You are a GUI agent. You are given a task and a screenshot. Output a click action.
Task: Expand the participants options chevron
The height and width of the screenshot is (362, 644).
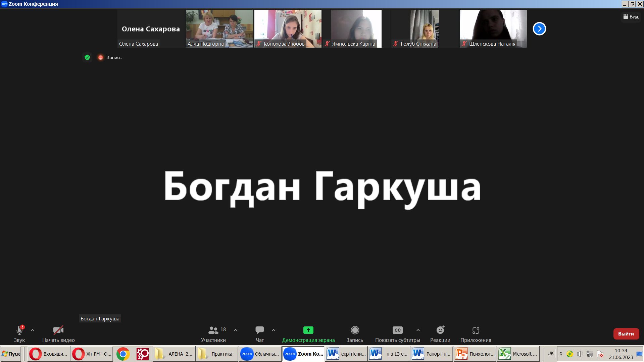pyautogui.click(x=236, y=330)
